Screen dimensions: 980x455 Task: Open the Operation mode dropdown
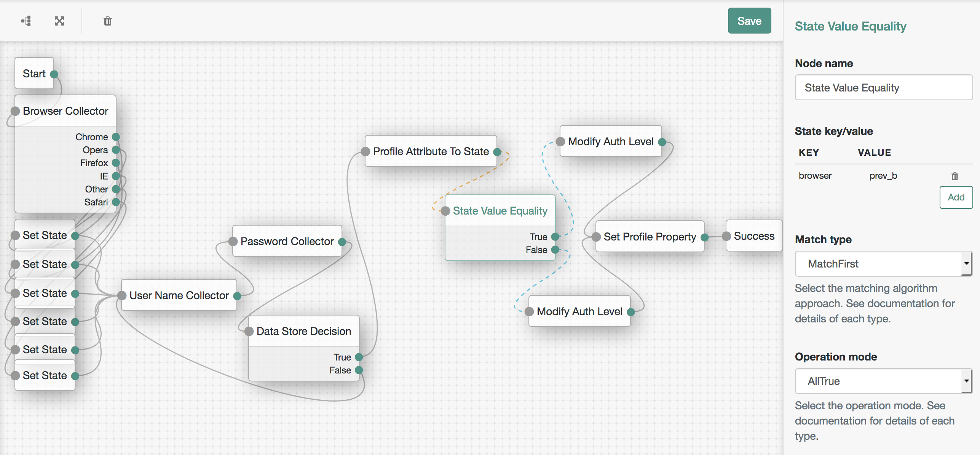pyautogui.click(x=883, y=381)
